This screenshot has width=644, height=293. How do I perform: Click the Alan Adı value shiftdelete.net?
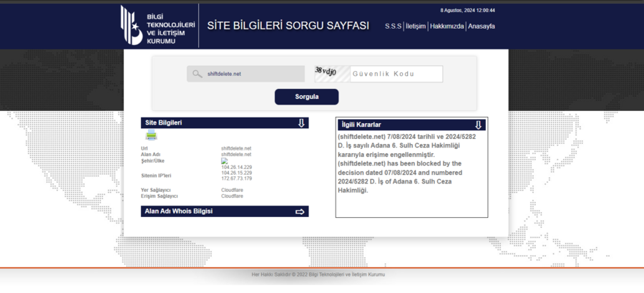[236, 154]
